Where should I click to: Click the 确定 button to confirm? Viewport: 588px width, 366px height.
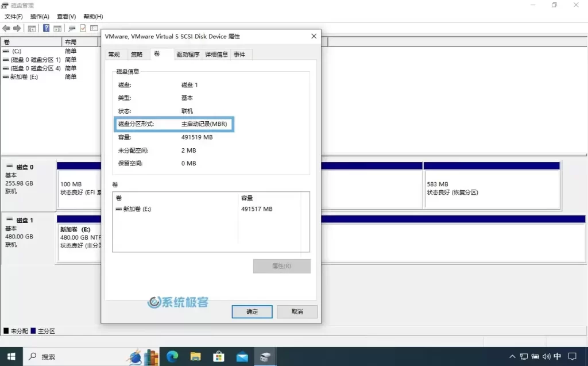pos(252,311)
